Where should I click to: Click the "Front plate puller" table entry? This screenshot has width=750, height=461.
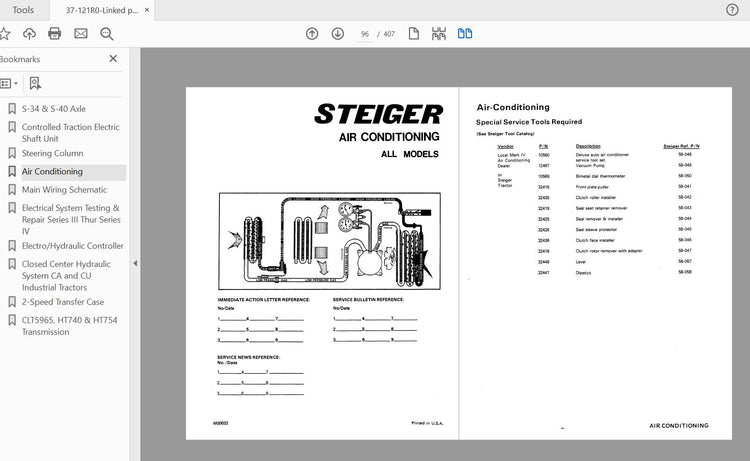(x=592, y=187)
